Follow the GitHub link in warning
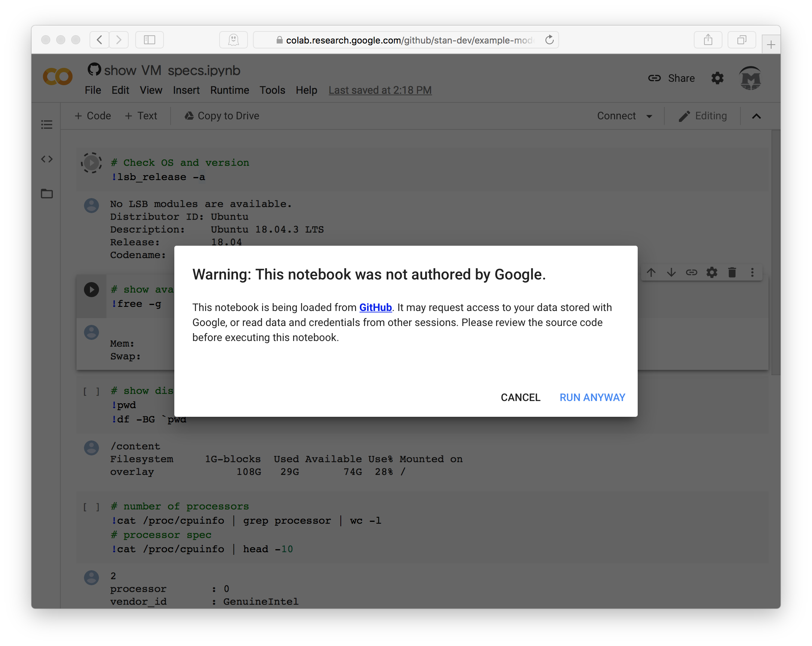The height and width of the screenshot is (646, 812). click(375, 307)
